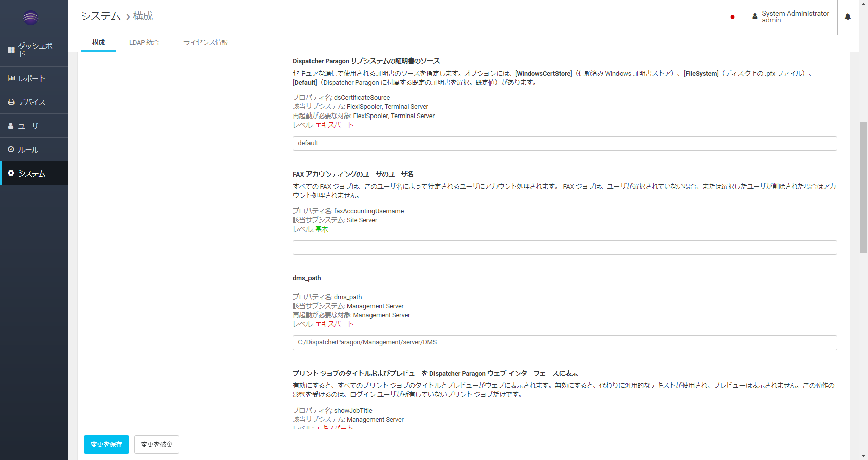Click the system gear icon
The height and width of the screenshot is (460, 868).
click(11, 173)
